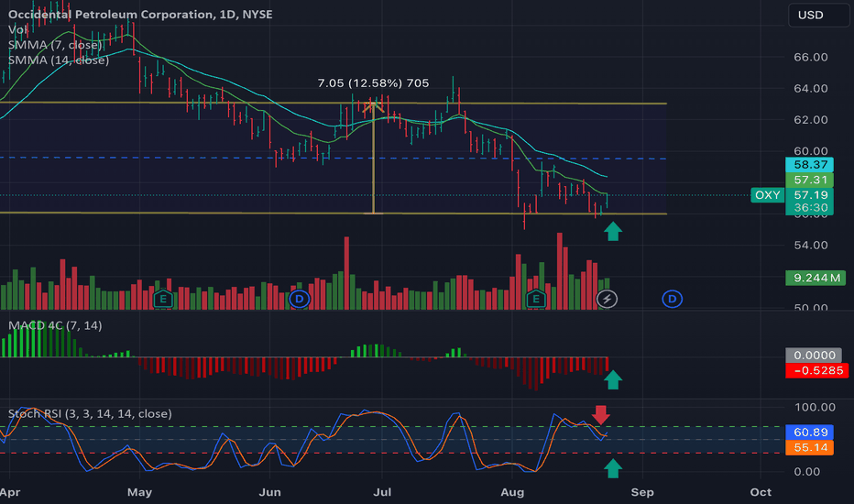Click the E earnings marker near May

click(163, 299)
